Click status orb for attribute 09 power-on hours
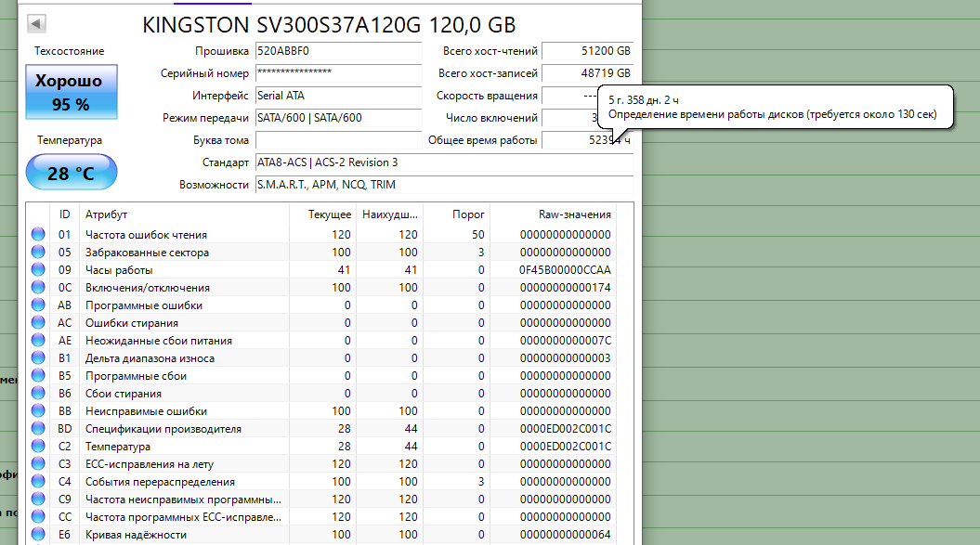 pos(38,269)
